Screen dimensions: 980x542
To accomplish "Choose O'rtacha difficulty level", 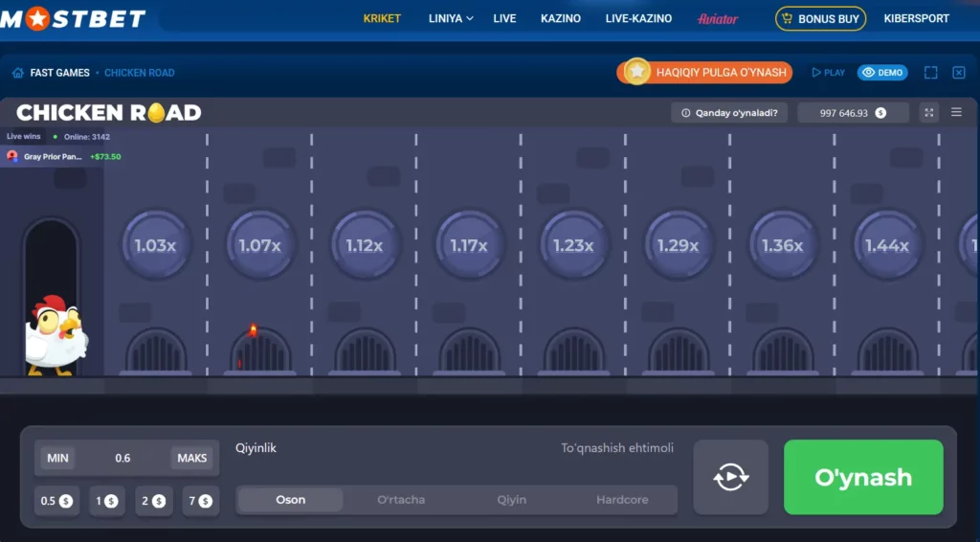I will point(401,500).
